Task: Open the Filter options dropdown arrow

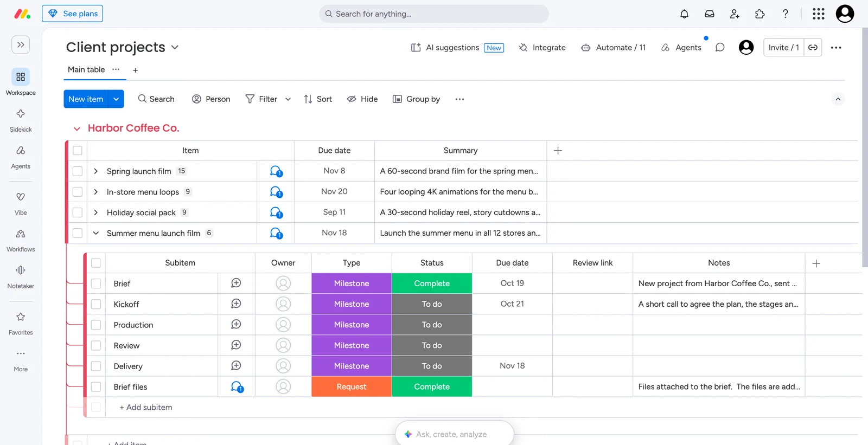Action: click(x=288, y=99)
